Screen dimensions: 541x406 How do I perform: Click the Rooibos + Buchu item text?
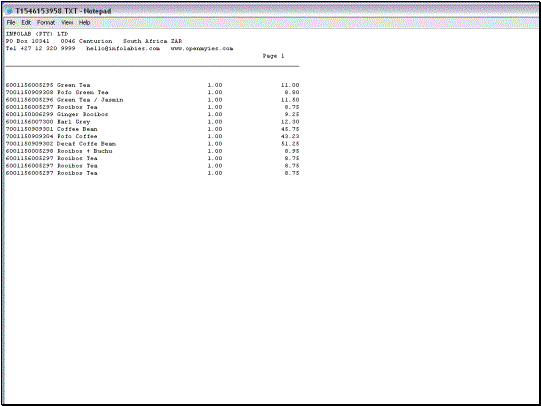pos(85,151)
